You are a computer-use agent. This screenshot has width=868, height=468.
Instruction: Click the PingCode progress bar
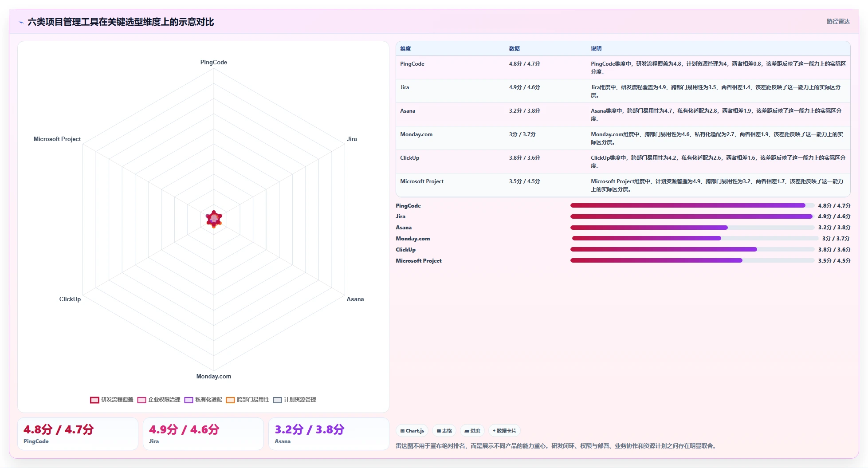click(x=692, y=205)
